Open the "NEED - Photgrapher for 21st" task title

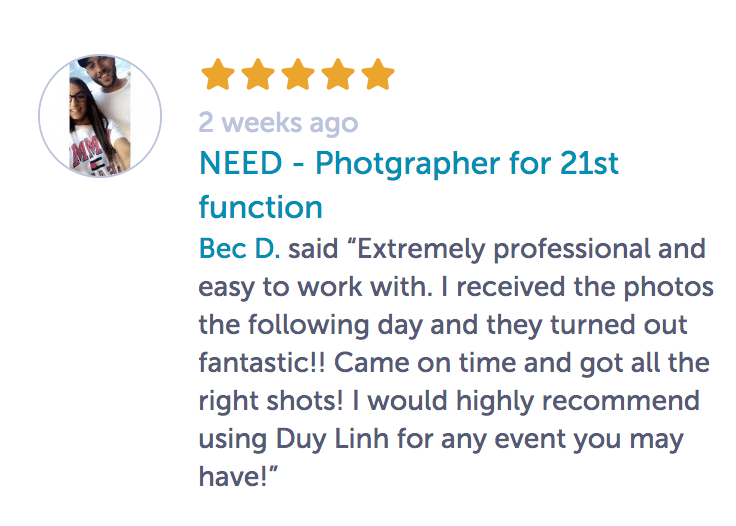click(409, 163)
